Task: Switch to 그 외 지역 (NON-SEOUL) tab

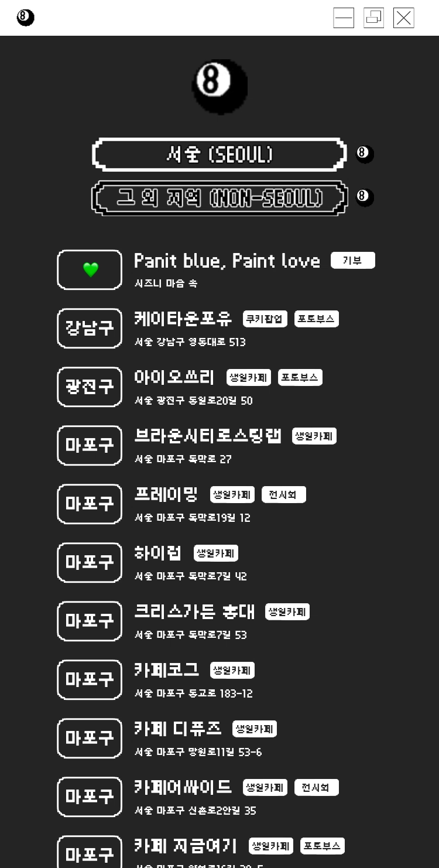Action: pos(220,198)
